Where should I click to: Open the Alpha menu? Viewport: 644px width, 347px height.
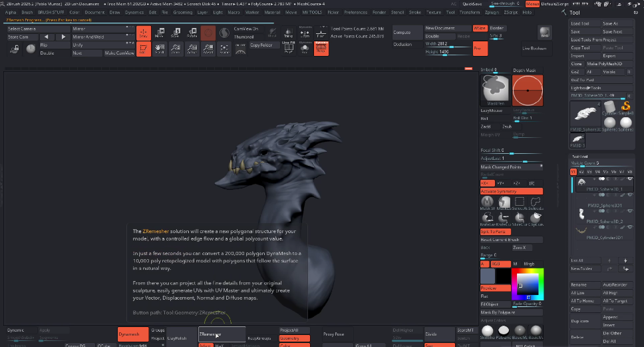(11, 13)
